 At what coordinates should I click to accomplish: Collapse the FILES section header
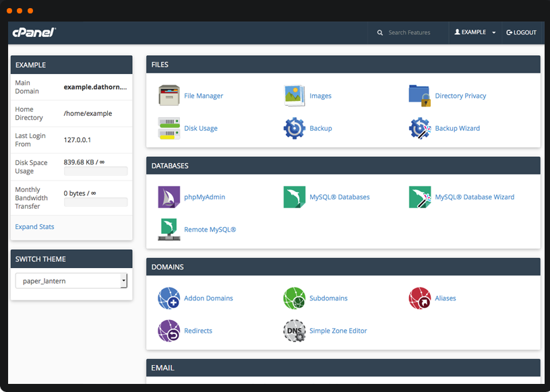tap(343, 65)
